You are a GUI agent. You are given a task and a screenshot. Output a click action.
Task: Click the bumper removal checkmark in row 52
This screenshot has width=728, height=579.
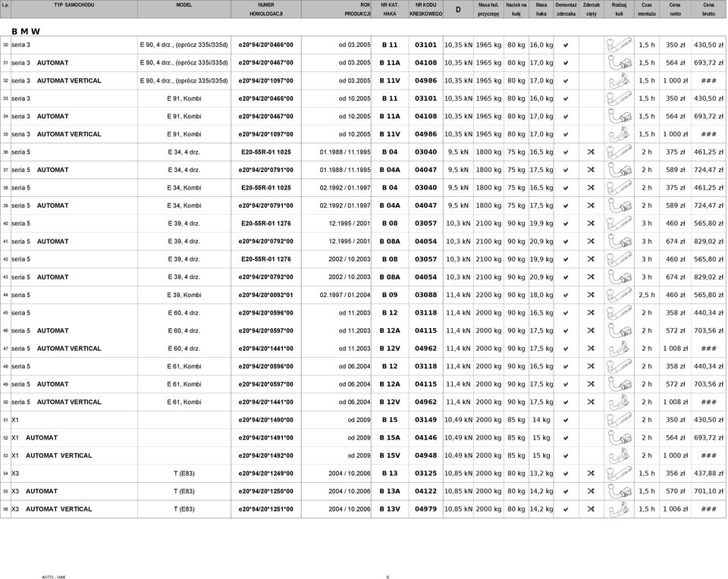click(x=566, y=438)
